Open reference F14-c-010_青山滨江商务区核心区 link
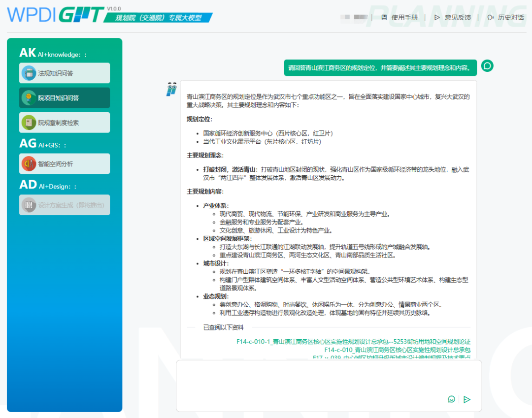Viewport: 532px width, 418px height. point(398,350)
